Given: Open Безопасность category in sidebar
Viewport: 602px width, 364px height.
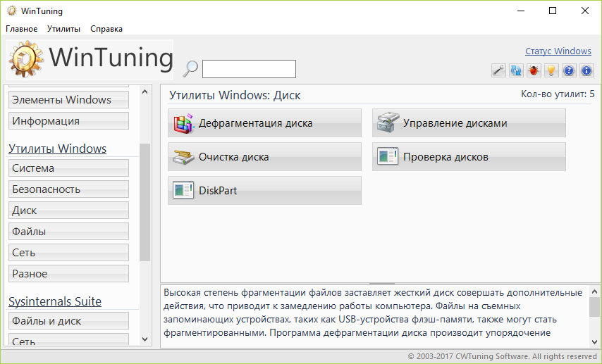Looking at the screenshot, I should (68, 189).
